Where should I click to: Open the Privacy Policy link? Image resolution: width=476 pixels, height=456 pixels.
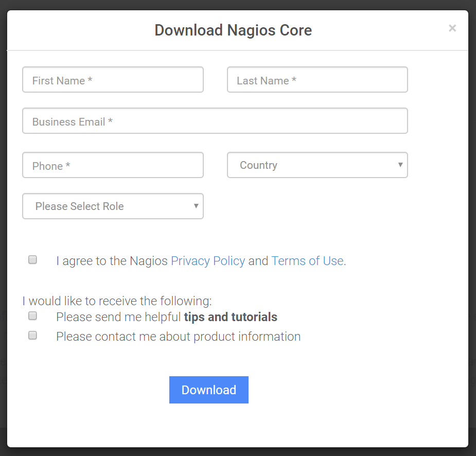(208, 261)
